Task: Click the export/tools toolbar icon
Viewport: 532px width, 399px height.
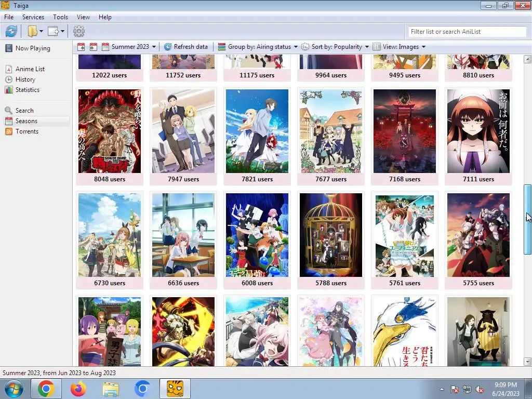Action: pyautogui.click(x=53, y=32)
